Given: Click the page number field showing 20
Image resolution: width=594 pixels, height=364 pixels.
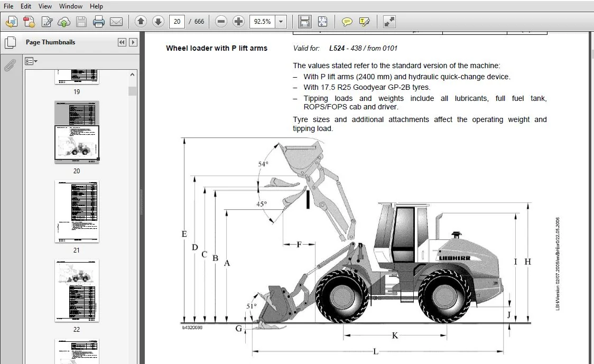Looking at the screenshot, I should point(177,22).
